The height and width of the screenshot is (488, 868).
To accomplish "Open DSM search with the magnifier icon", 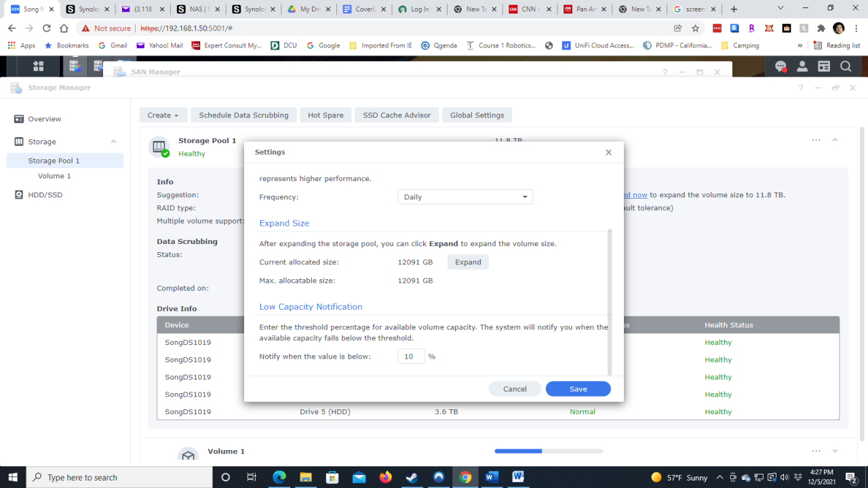I will point(845,66).
